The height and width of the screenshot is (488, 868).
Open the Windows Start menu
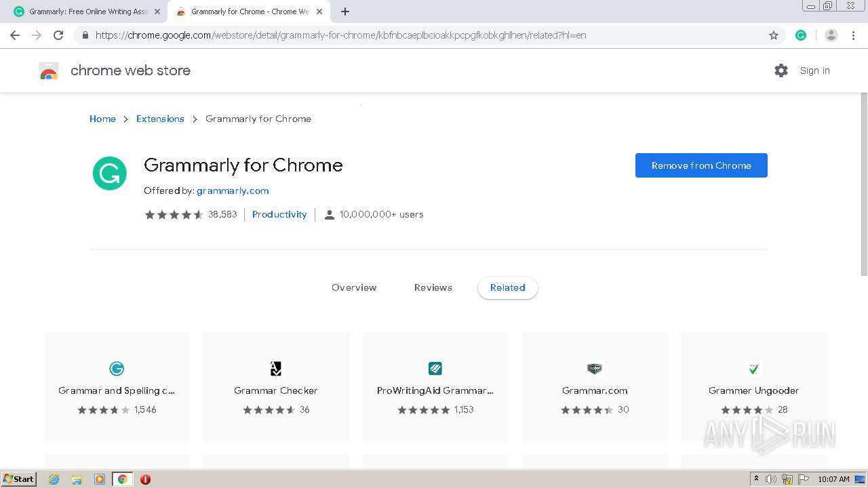(x=18, y=479)
